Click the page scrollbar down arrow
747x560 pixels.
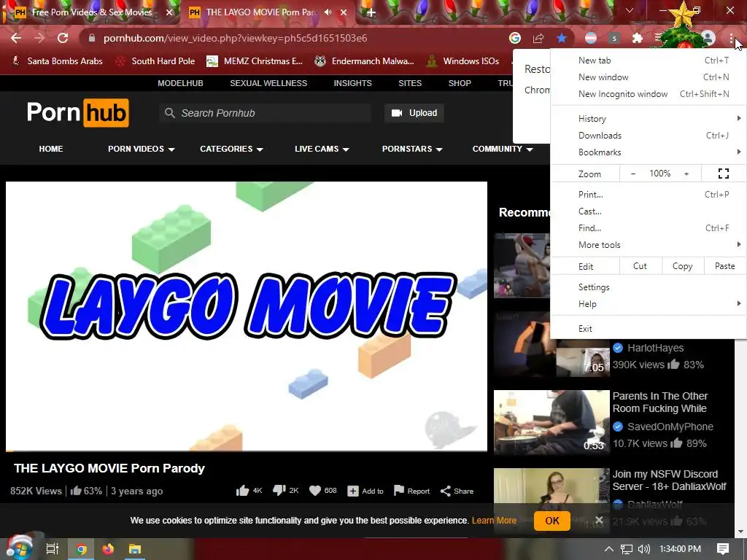click(740, 532)
